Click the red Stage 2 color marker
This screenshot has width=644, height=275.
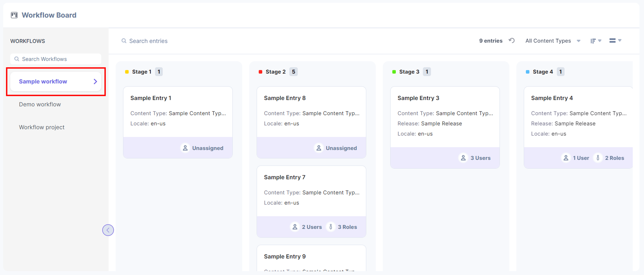click(260, 72)
